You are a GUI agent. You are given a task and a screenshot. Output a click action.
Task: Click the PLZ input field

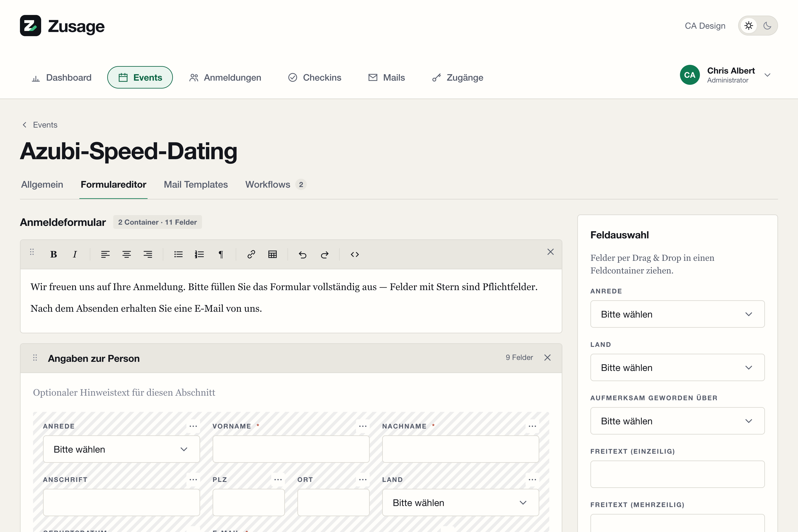pos(249,502)
